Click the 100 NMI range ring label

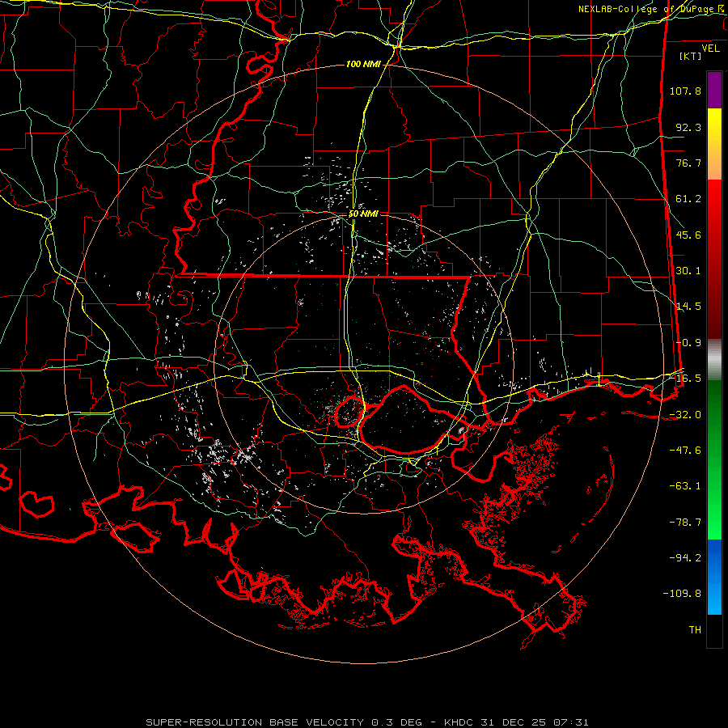(x=363, y=64)
